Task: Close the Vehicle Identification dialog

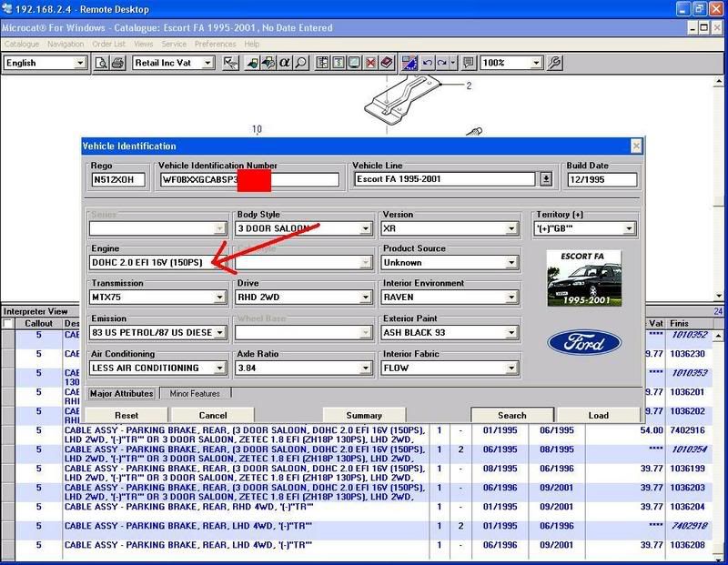Action: pos(636,146)
